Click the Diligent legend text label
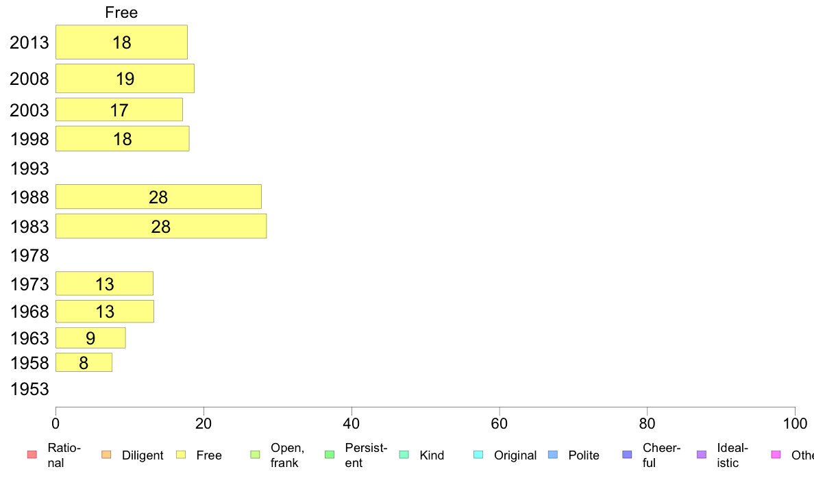The height and width of the screenshot is (504, 814). pos(143,455)
